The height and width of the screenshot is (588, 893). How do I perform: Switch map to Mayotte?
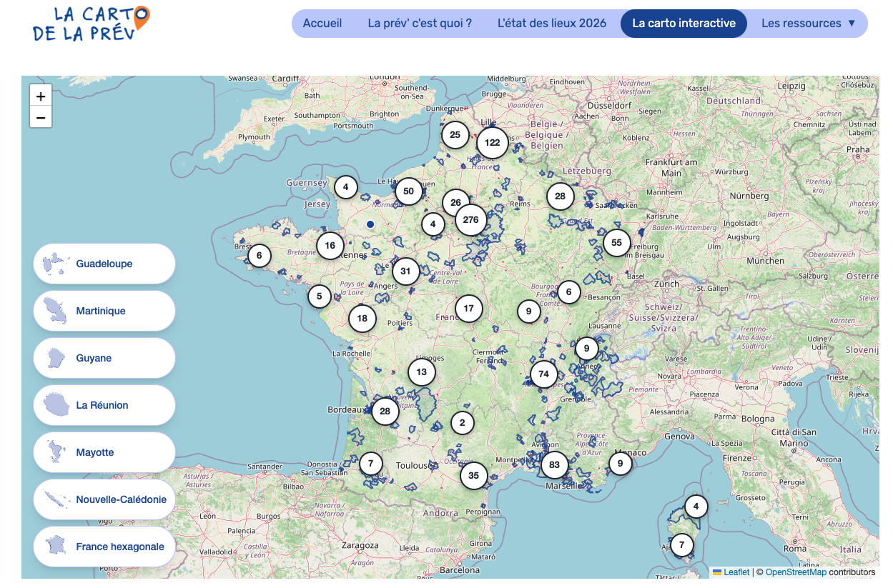pyautogui.click(x=104, y=452)
